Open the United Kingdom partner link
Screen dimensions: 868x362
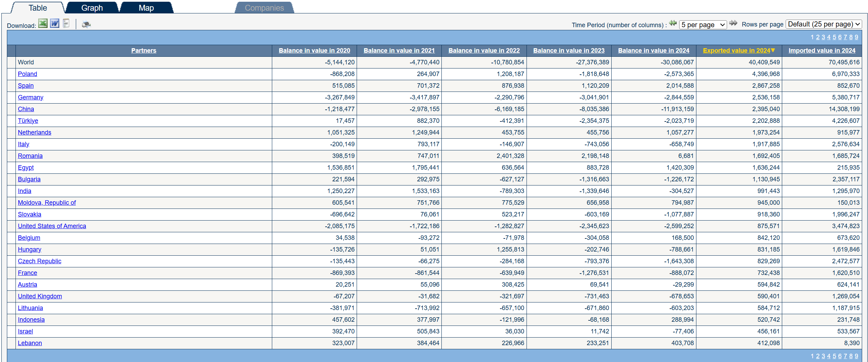tap(40, 296)
